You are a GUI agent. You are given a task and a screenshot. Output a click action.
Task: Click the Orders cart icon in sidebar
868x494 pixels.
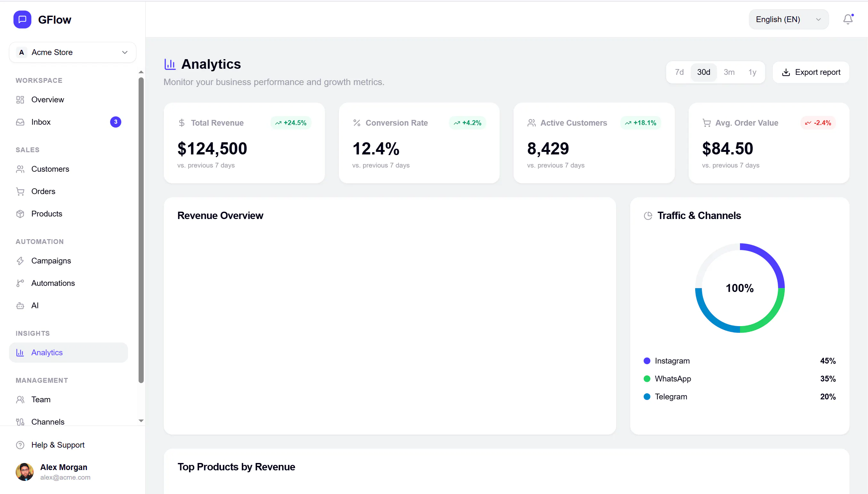click(x=20, y=191)
